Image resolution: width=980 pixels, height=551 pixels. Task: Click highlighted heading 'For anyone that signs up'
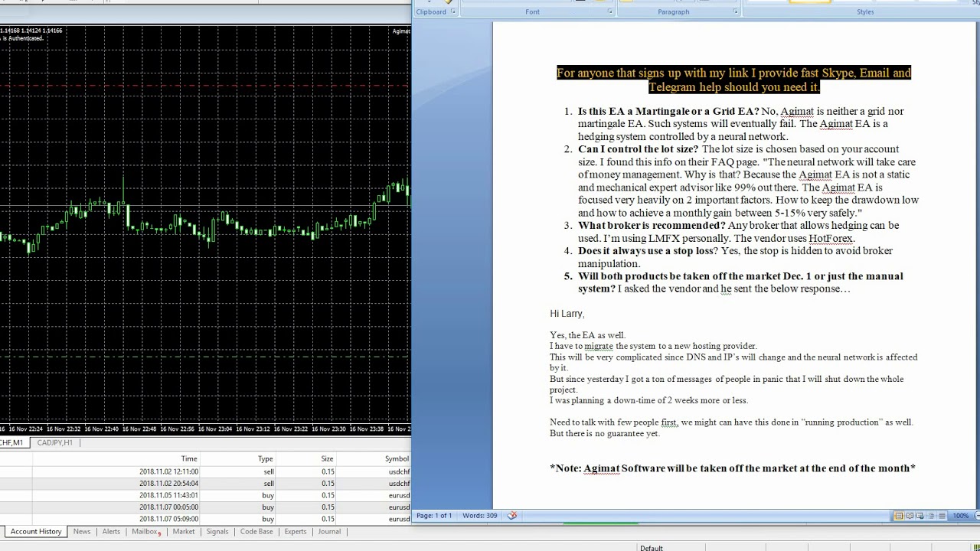pyautogui.click(x=733, y=80)
